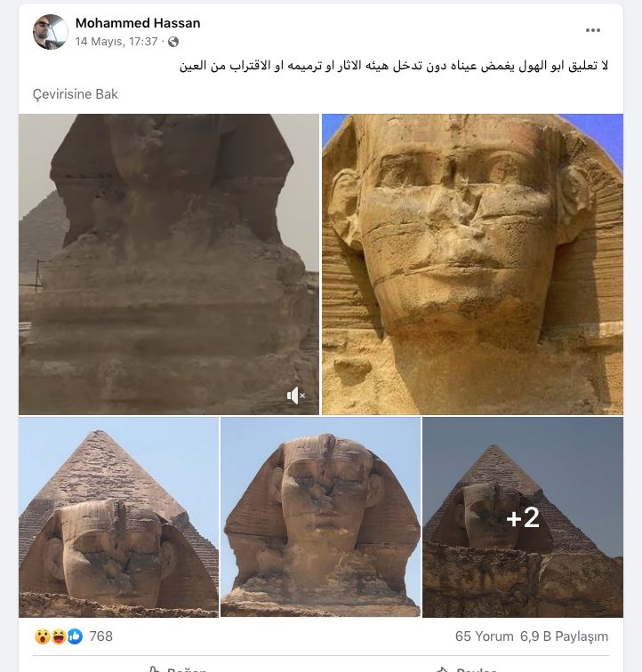
Task: View the 768 reactions count
Action: [100, 636]
